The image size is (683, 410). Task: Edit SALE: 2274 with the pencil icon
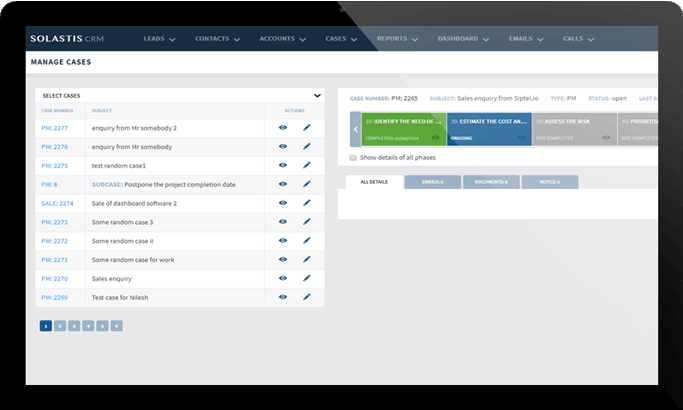point(307,203)
